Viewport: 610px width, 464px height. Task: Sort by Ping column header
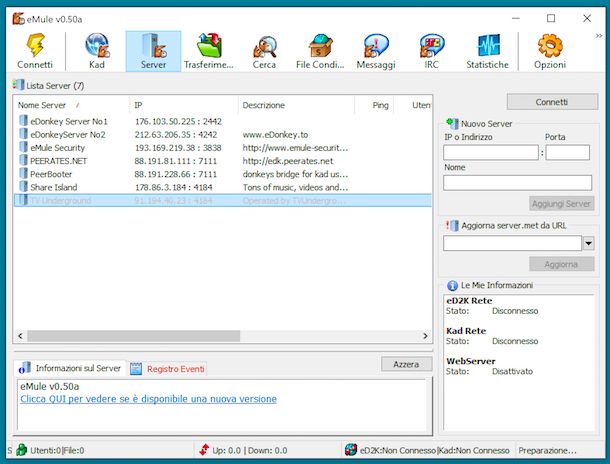374,105
